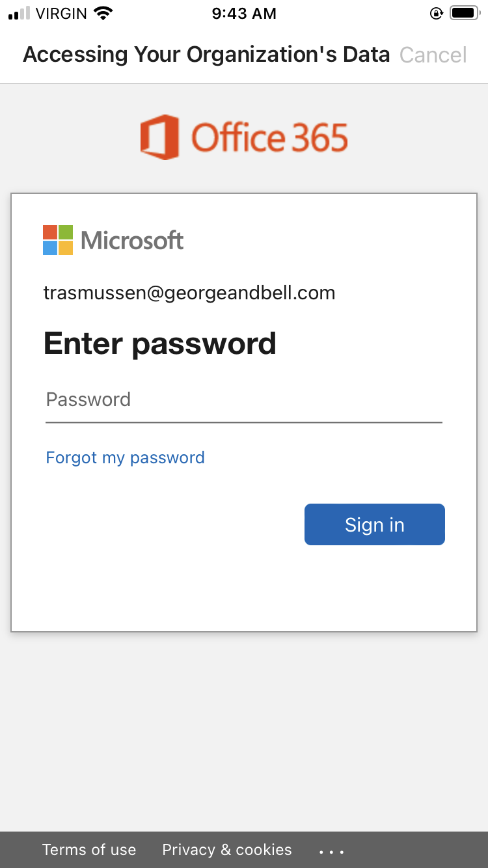Viewport: 488px width, 868px height.
Task: Tap the 9:43 AM clock in status bar
Action: click(x=244, y=13)
